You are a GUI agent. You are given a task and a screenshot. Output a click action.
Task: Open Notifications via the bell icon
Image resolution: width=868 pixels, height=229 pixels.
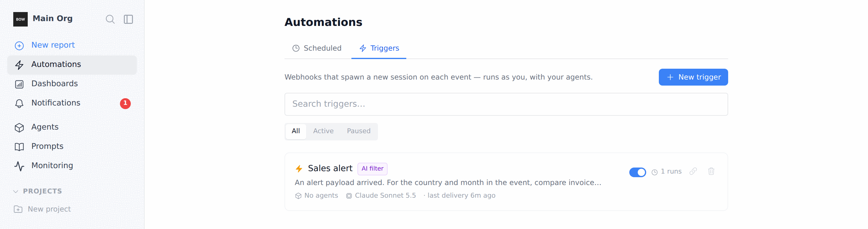19,103
